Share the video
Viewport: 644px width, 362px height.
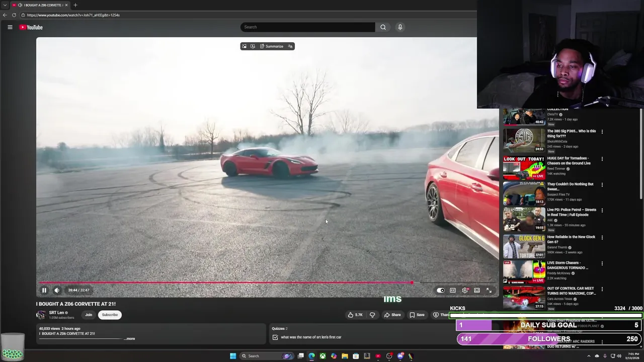click(392, 315)
